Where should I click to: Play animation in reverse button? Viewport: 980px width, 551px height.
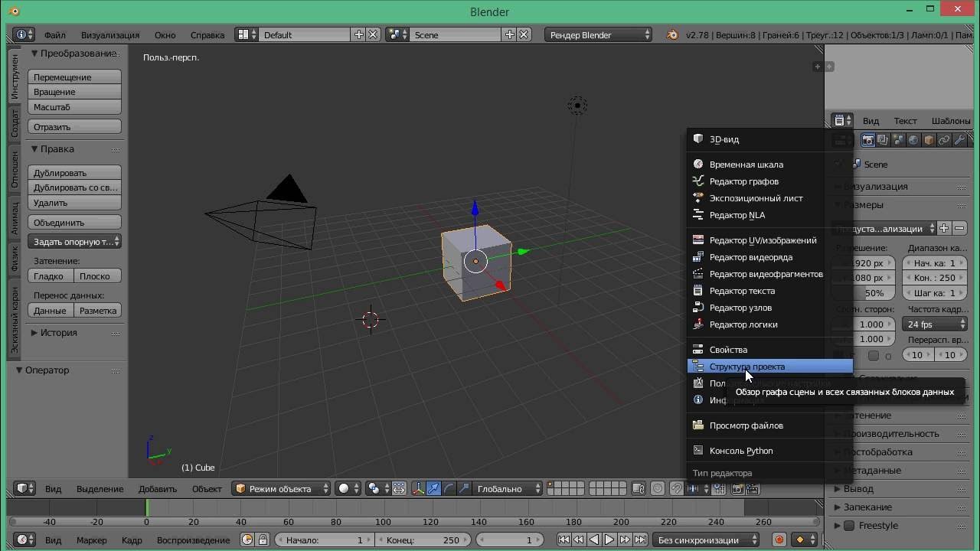pyautogui.click(x=594, y=540)
